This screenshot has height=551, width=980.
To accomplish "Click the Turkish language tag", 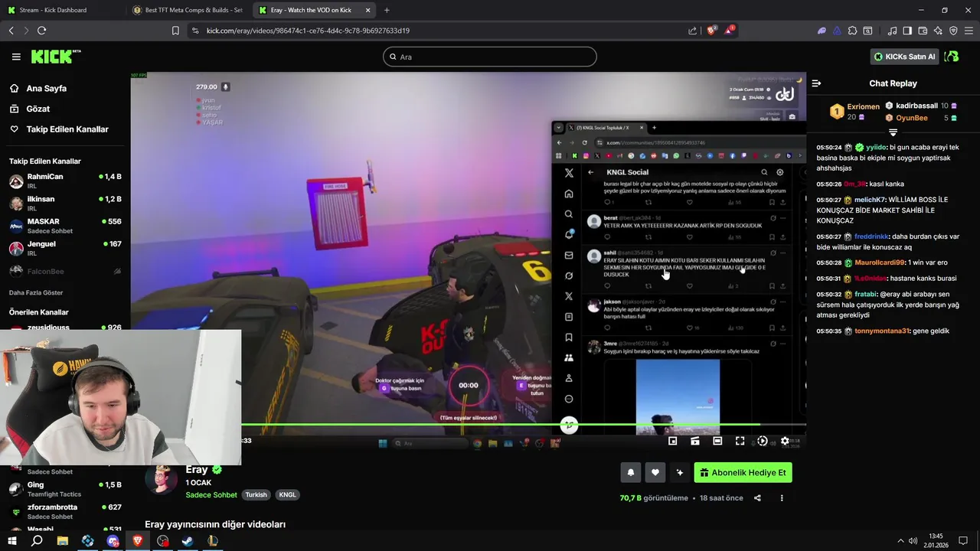I will [256, 495].
